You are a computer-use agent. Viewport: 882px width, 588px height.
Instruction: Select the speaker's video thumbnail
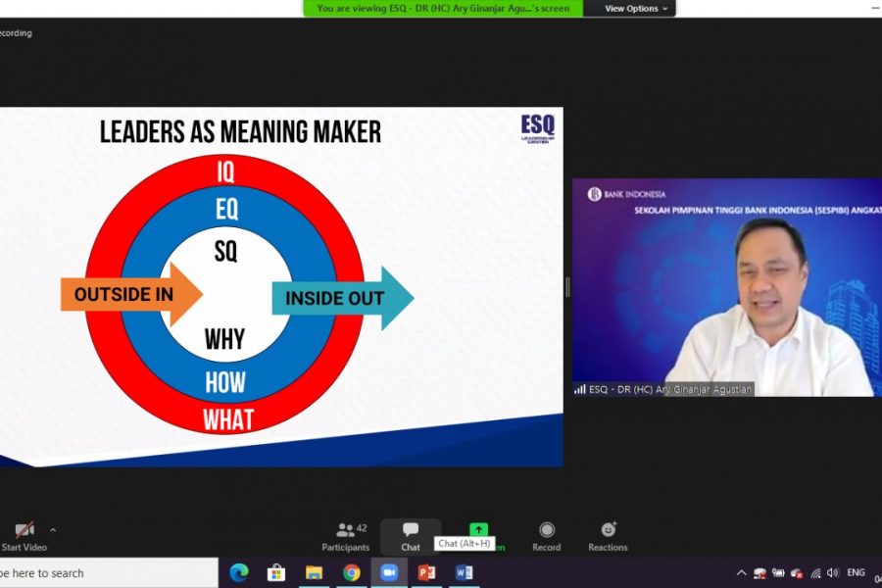click(726, 287)
